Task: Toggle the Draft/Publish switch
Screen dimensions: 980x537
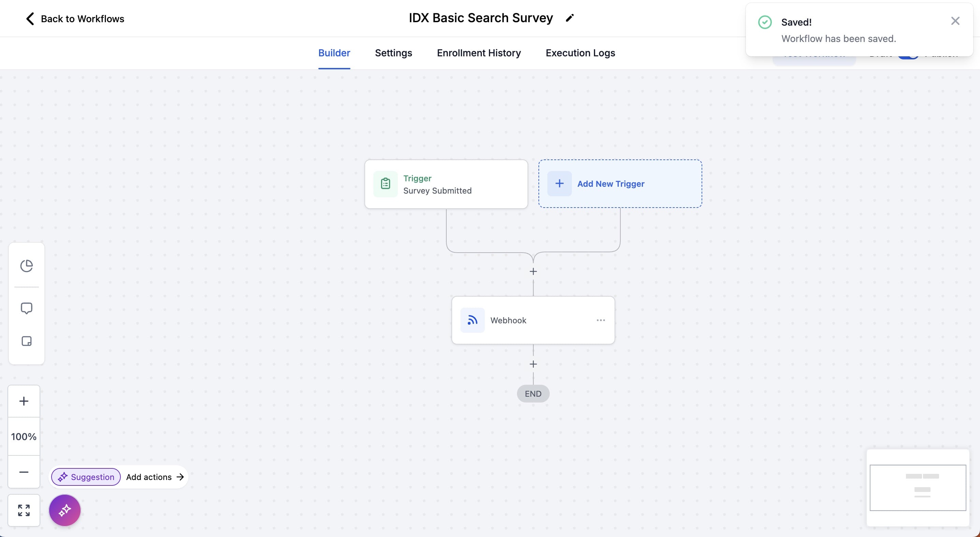Action: (908, 57)
